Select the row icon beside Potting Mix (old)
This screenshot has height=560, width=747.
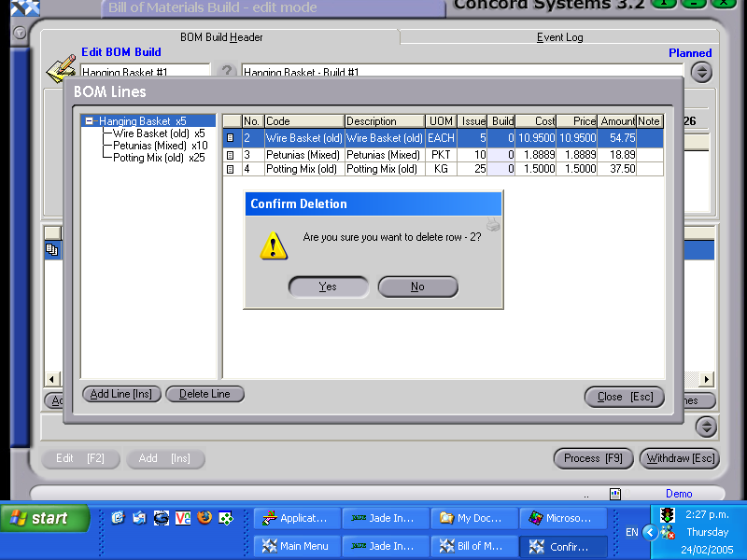(x=230, y=169)
